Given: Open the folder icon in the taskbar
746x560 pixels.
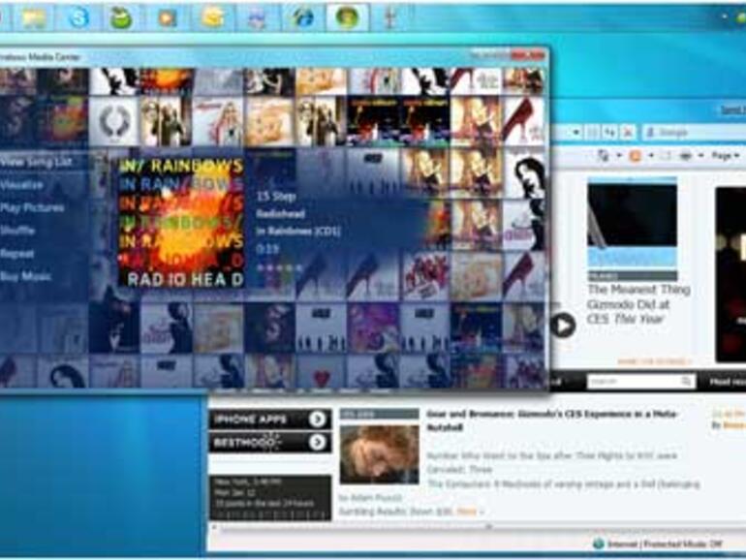Looking at the screenshot, I should point(33,18).
